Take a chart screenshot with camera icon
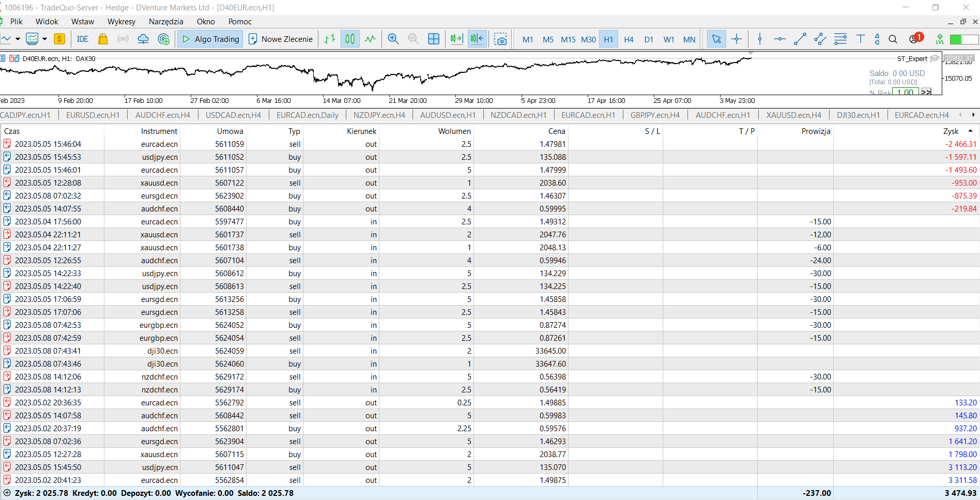 point(500,39)
